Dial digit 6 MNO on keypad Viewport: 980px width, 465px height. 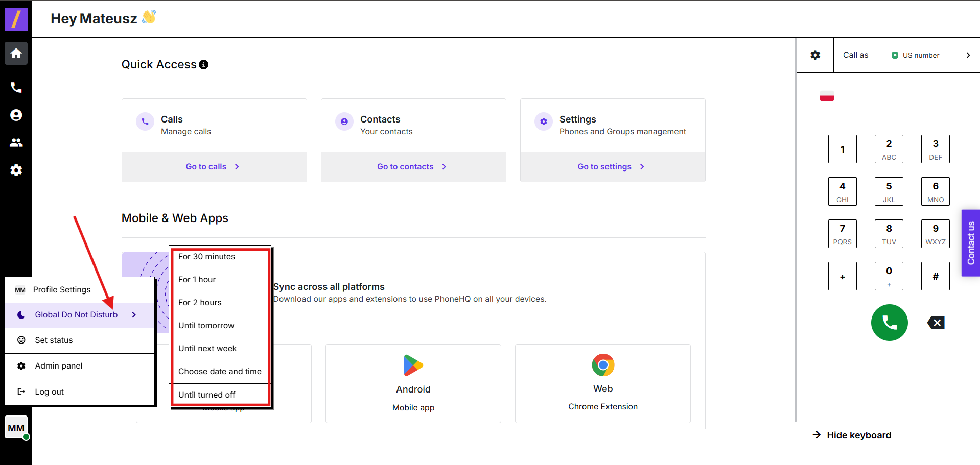[936, 191]
